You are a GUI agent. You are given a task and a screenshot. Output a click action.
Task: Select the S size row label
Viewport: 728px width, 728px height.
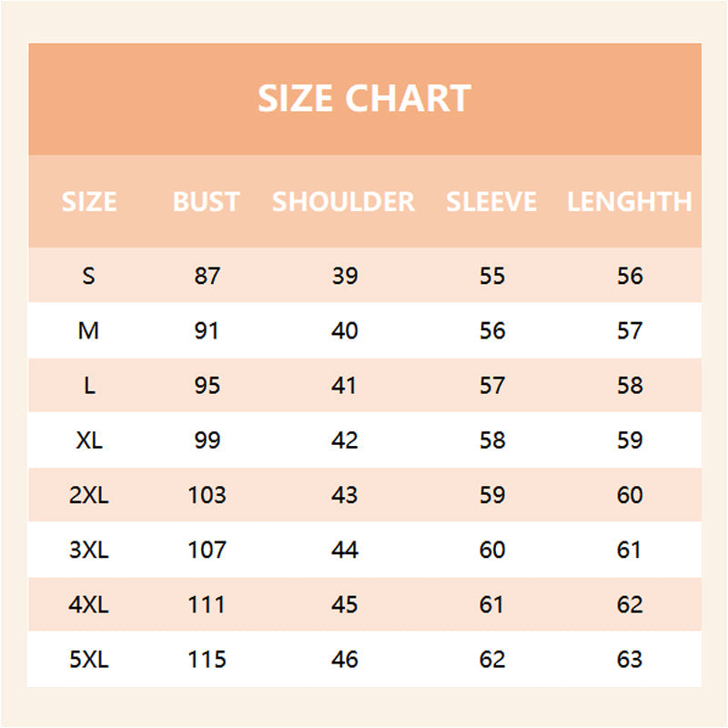(x=88, y=276)
